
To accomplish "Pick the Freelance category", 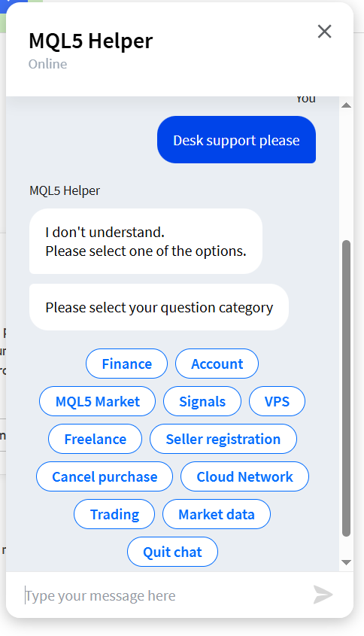I will click(x=96, y=439).
